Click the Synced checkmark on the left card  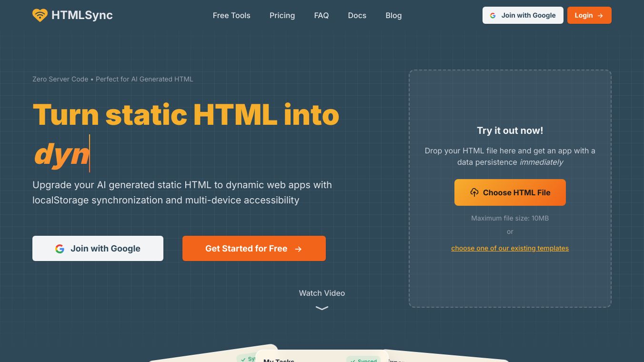(243, 359)
